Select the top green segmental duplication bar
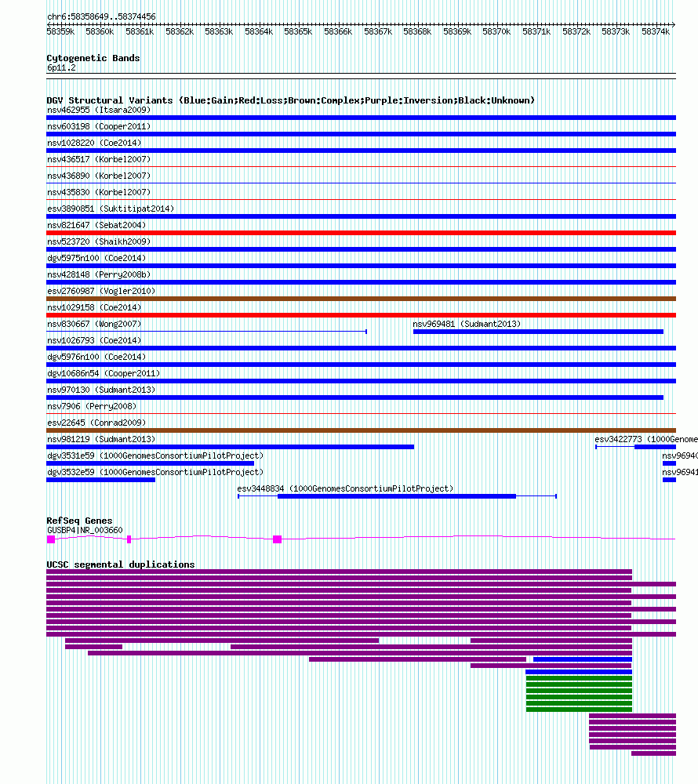 579,678
